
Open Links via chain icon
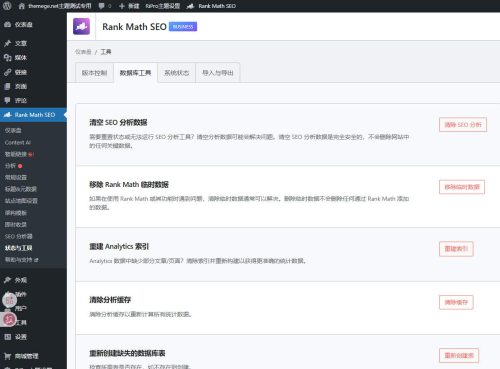tap(7, 72)
